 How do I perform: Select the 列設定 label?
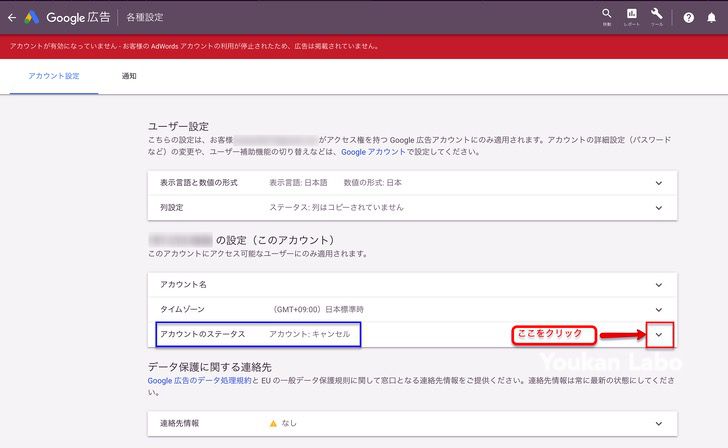coord(172,208)
